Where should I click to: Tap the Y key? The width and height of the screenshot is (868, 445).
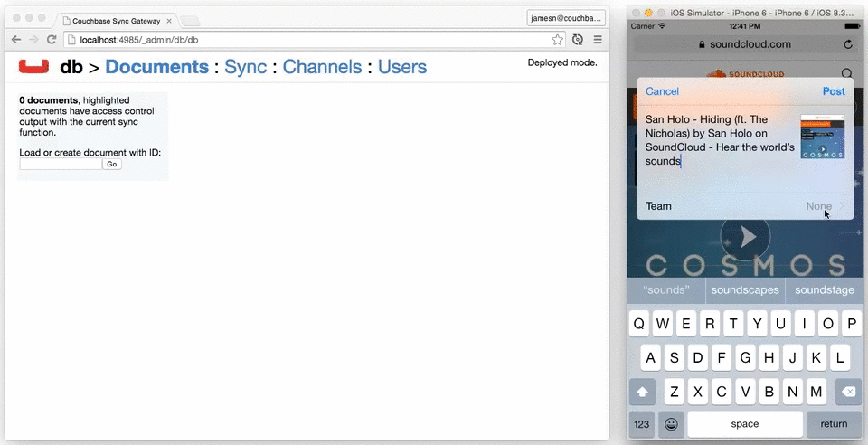point(758,324)
